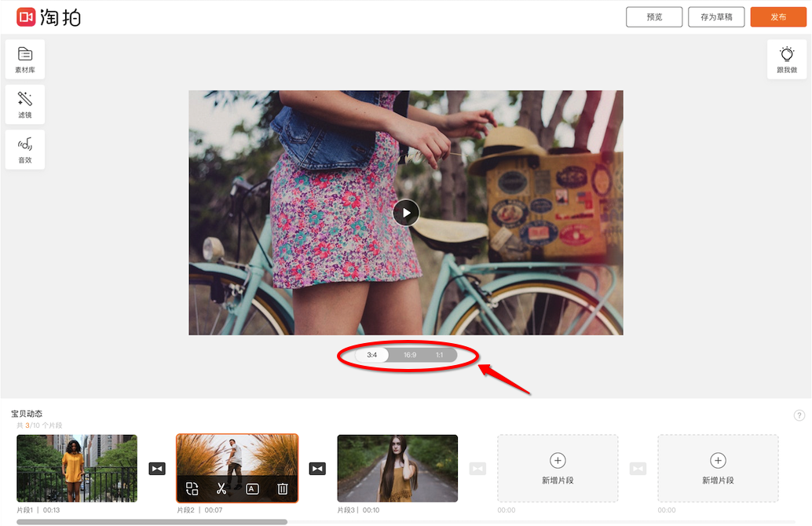The image size is (812, 526).
Task: Click the orange 发布 publish button
Action: (x=777, y=17)
